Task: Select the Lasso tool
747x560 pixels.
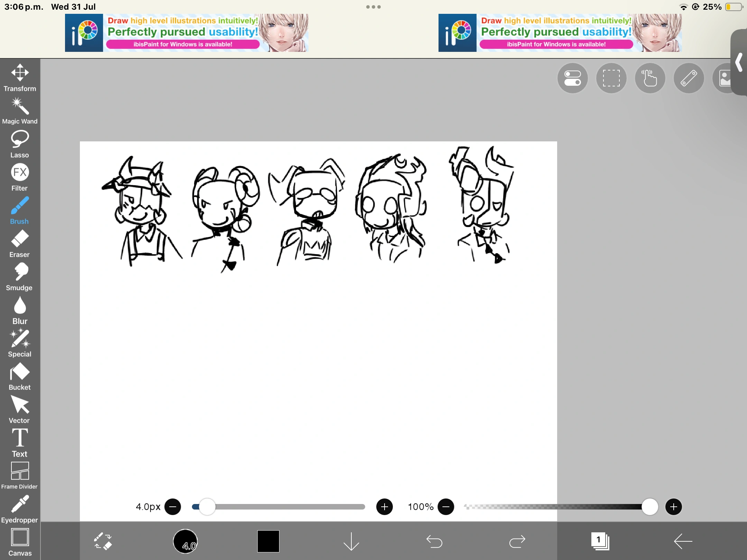Action: (20, 144)
